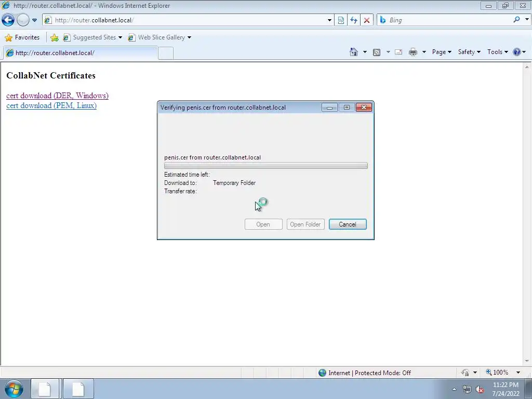The image size is (532, 399).
Task: Open the Safety menu
Action: (469, 52)
